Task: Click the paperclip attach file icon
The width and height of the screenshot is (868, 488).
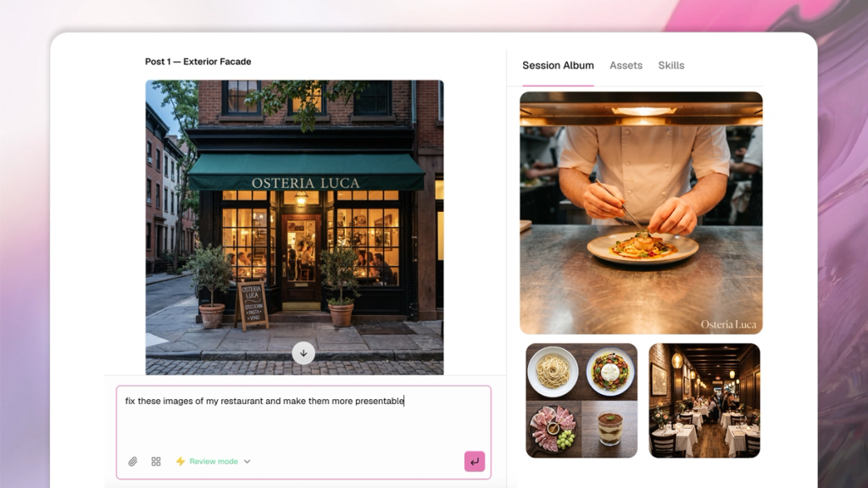Action: [132, 462]
